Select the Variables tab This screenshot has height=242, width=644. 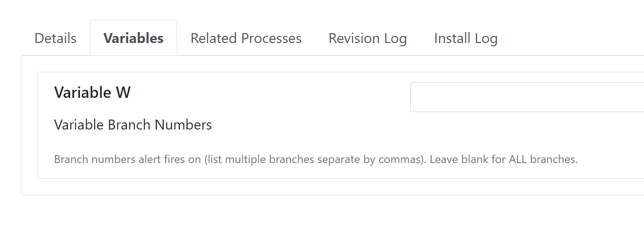coord(133,38)
